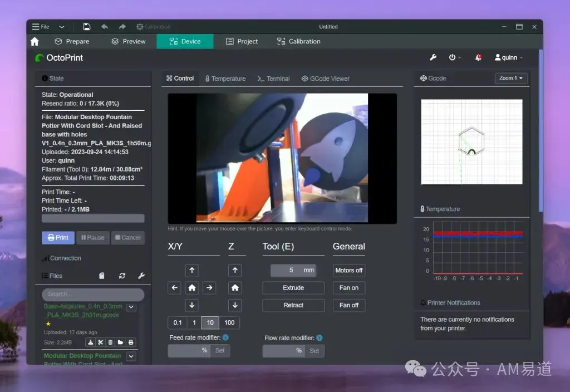Home the Z axis
Viewport: 570px width, 392px height.
(x=235, y=288)
